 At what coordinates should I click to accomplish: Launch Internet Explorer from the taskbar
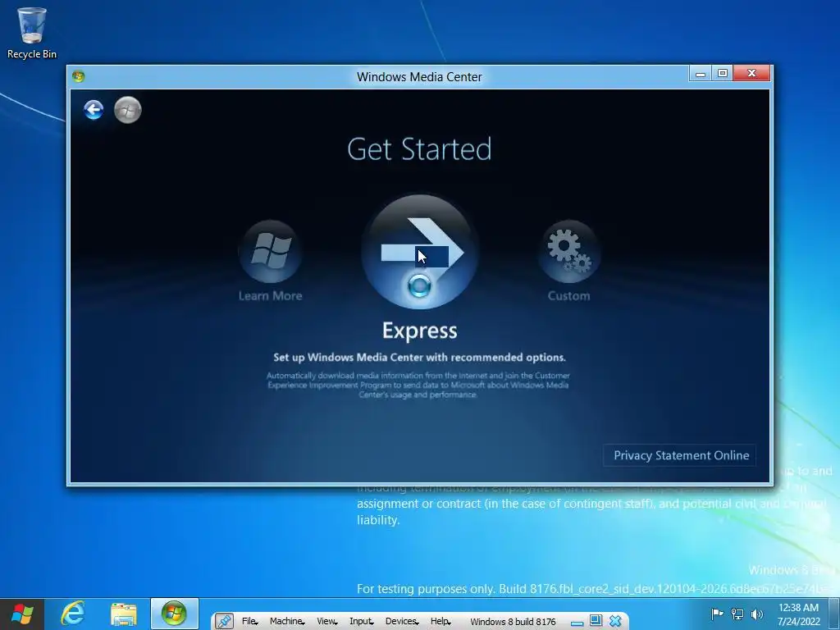[x=72, y=614]
